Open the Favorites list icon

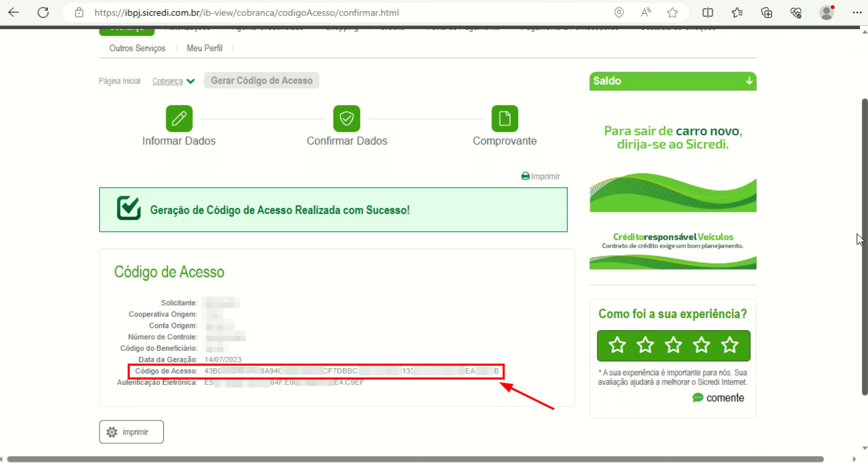tap(737, 13)
